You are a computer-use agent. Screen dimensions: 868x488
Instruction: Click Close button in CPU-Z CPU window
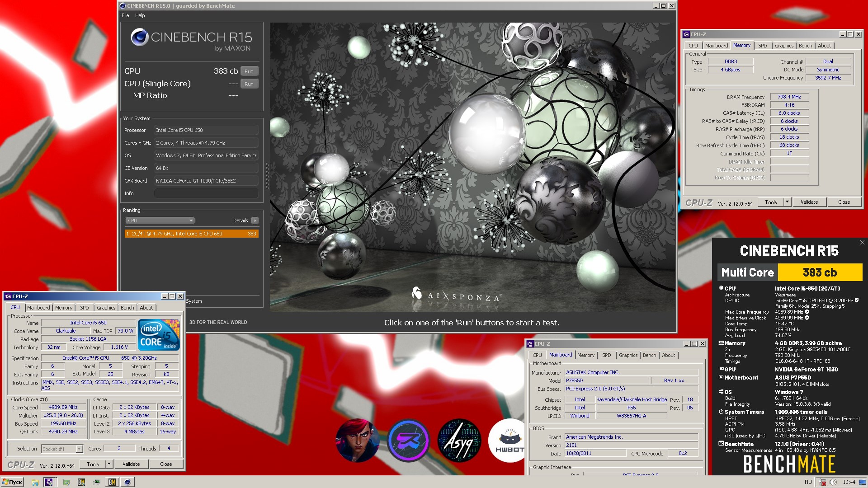tap(166, 464)
